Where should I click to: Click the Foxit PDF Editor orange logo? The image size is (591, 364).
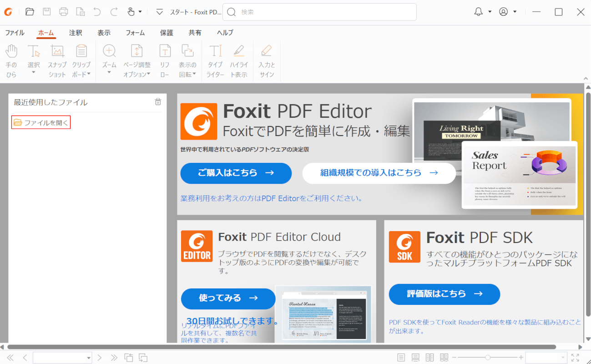click(199, 121)
